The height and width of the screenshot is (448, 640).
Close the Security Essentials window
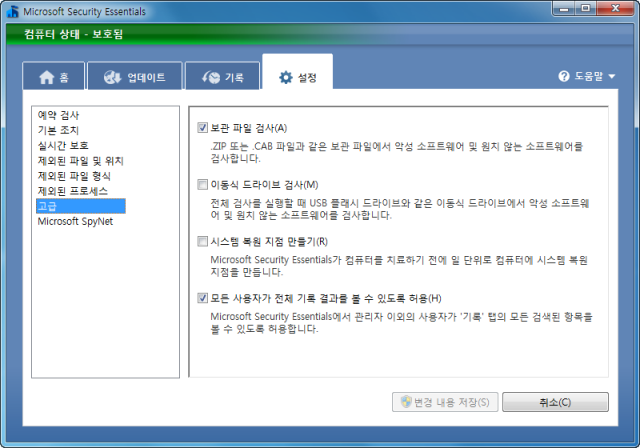point(616,8)
